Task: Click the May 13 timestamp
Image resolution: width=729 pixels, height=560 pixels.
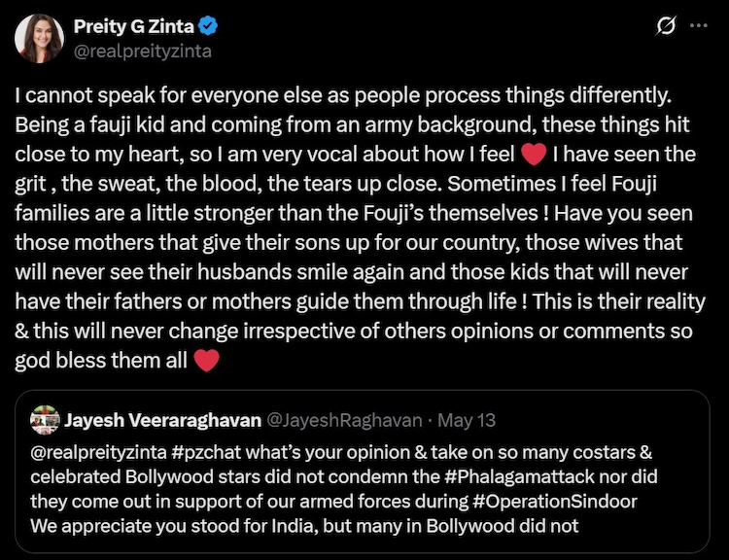Action: [x=467, y=420]
